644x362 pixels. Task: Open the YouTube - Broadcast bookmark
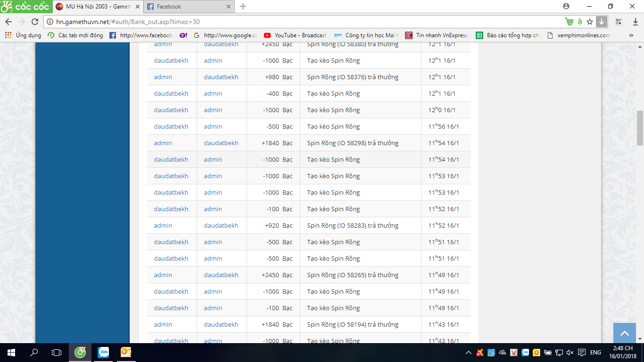tap(295, 35)
